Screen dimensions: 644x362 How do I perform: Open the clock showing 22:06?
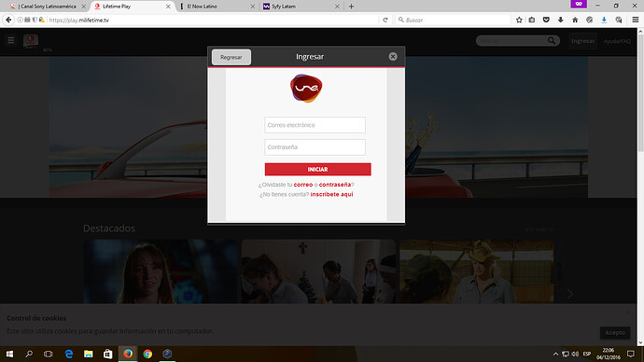click(609, 354)
